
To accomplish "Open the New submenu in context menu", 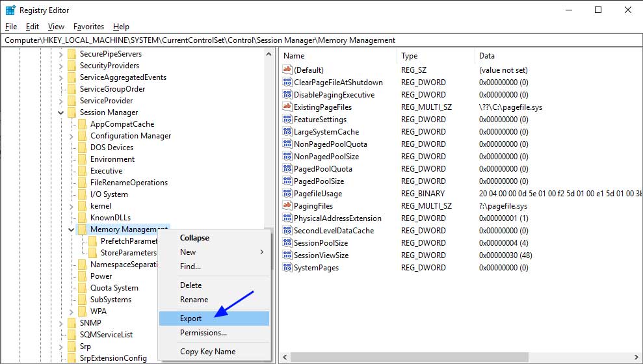I will (x=214, y=252).
